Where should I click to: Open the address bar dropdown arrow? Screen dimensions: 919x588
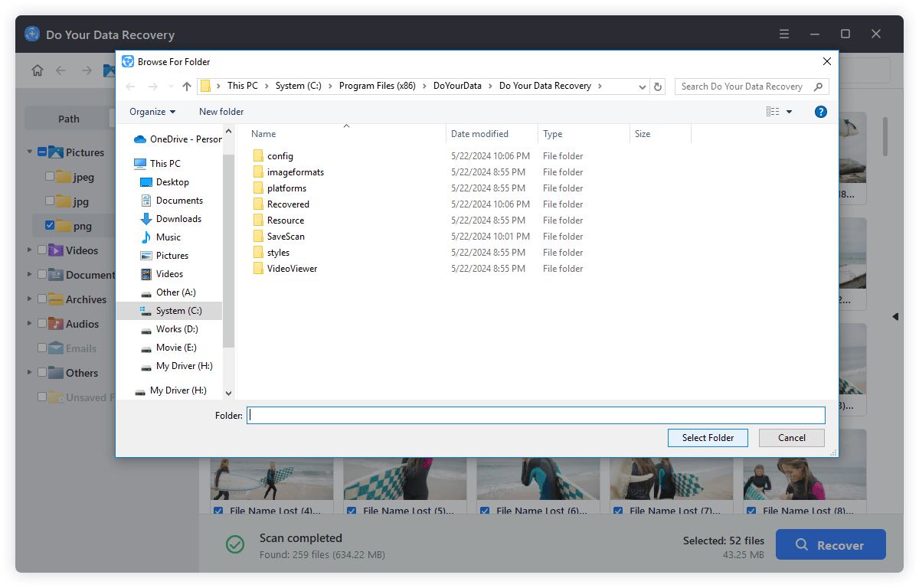tap(642, 86)
